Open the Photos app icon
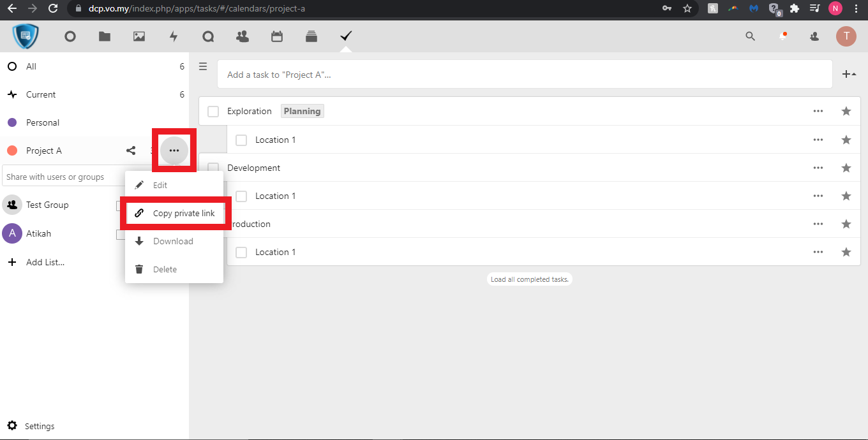 point(139,36)
